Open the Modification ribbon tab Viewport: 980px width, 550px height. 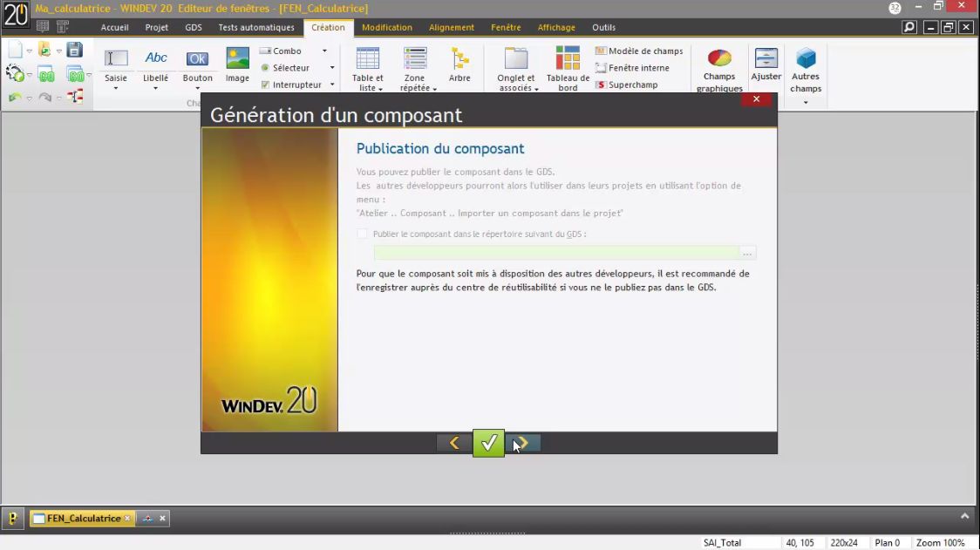tap(387, 28)
